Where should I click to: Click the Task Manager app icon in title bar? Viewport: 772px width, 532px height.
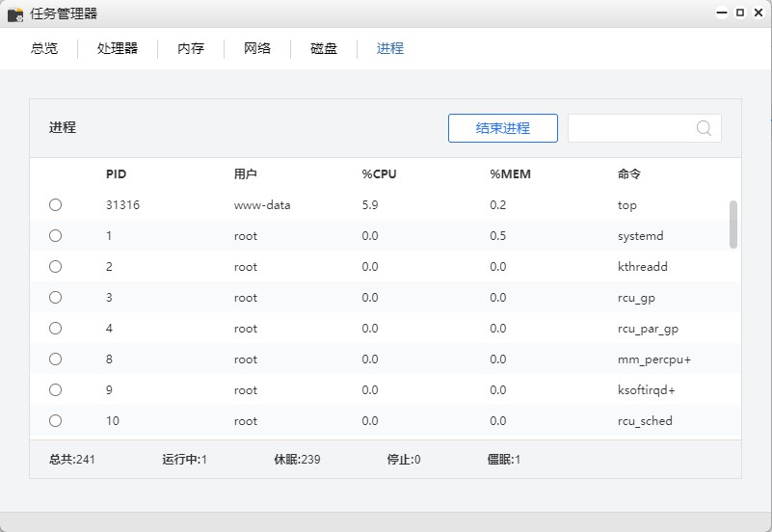click(15, 14)
